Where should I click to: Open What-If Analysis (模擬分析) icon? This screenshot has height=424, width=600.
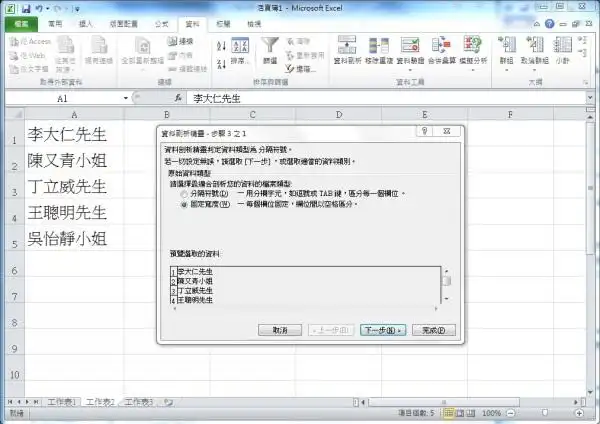(x=473, y=45)
